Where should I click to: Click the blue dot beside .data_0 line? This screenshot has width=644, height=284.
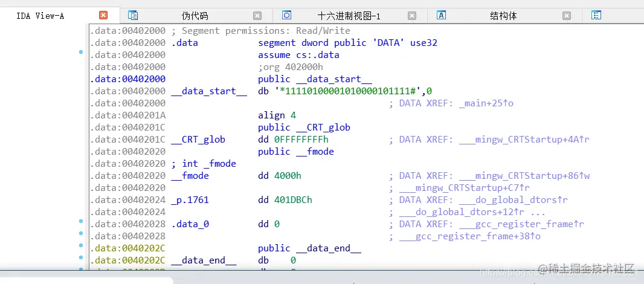[81, 222]
